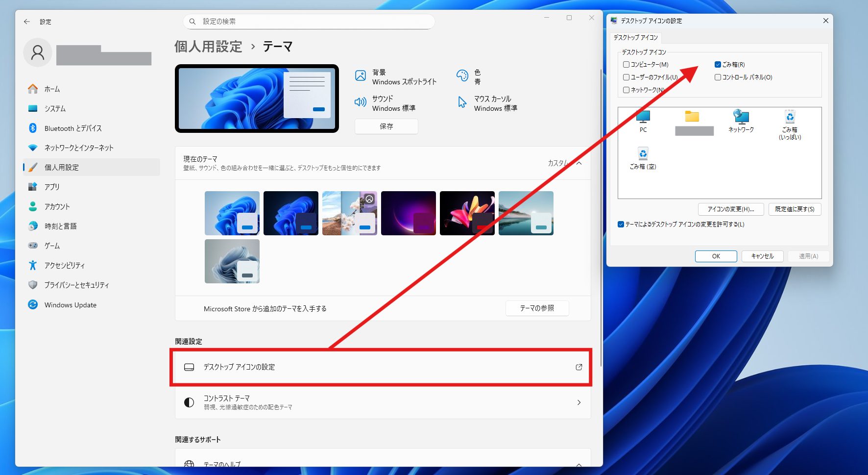Click the 設定の検索 search field
The width and height of the screenshot is (868, 475).
click(x=313, y=22)
